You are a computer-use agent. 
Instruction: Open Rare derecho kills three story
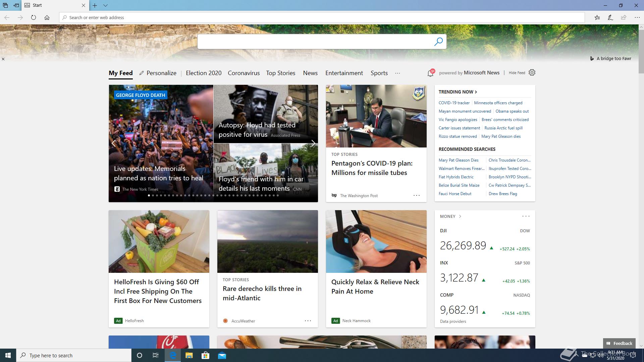[x=262, y=293]
